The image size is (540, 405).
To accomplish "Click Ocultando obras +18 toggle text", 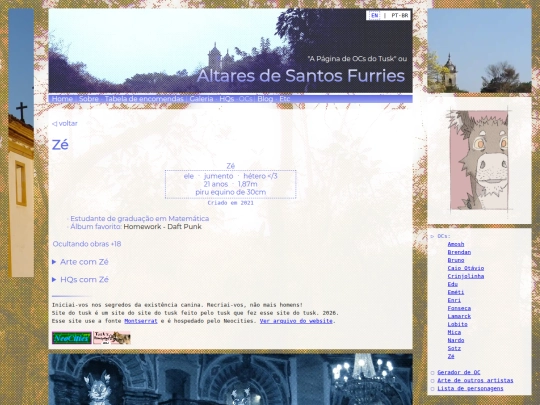I will [87, 244].
